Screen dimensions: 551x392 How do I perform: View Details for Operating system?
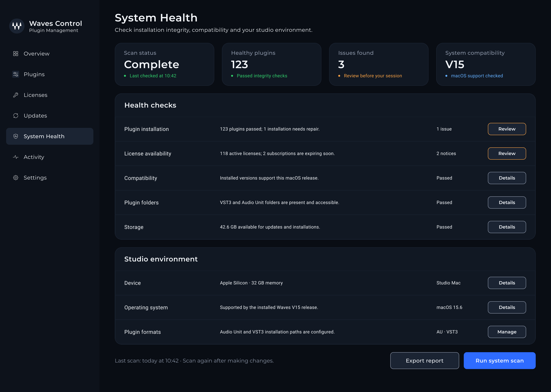pos(507,308)
